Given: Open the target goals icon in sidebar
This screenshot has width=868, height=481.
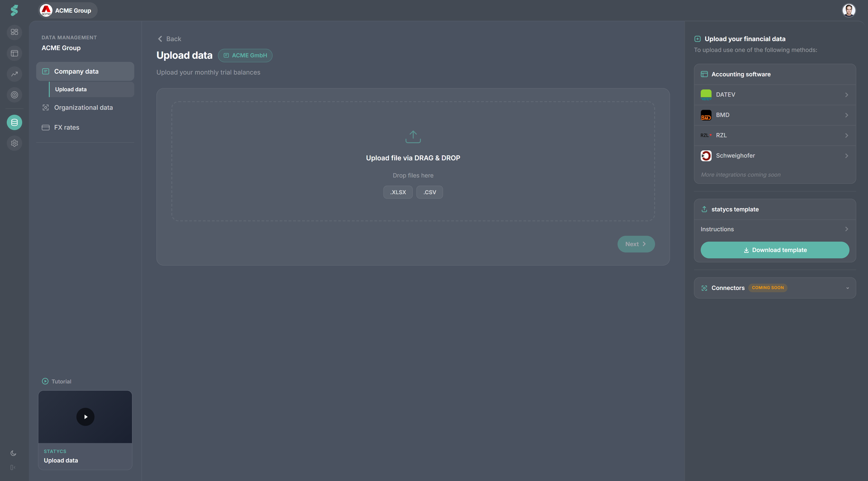Looking at the screenshot, I should 14,95.
